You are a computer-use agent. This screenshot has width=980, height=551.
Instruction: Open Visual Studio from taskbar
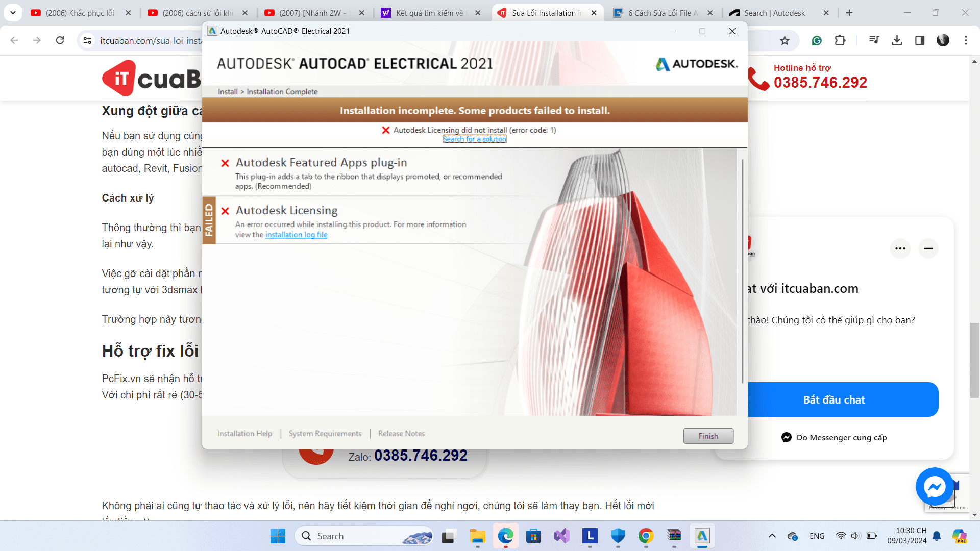pos(561,536)
